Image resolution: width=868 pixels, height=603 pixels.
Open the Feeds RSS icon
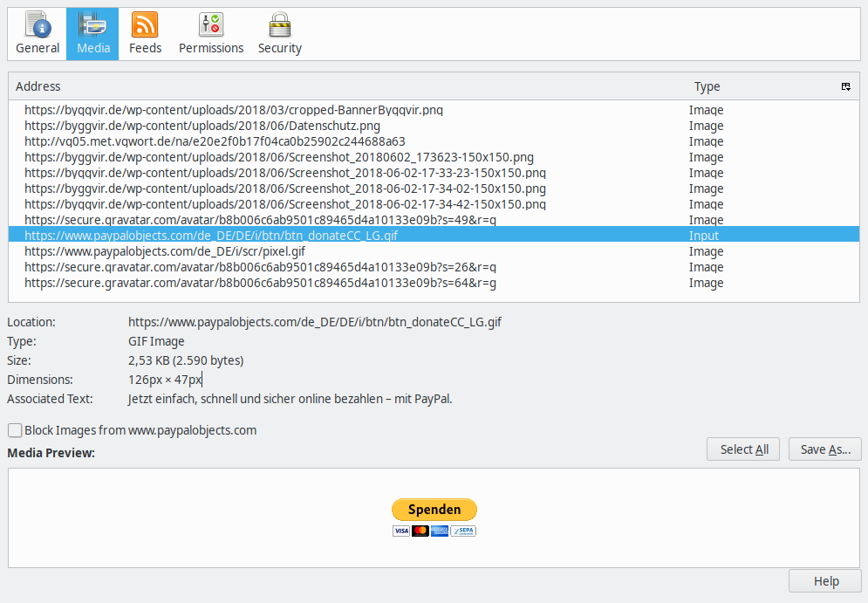pos(145,24)
